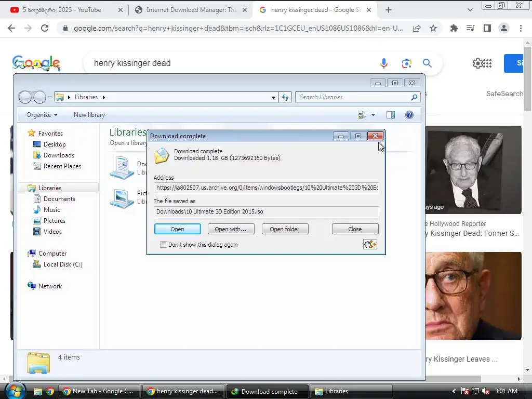Select Music library in tree
This screenshot has height=399, width=532.
tap(51, 210)
